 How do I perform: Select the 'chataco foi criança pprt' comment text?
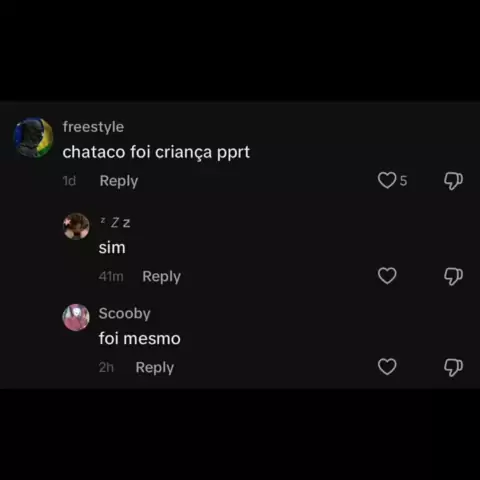tap(156, 152)
